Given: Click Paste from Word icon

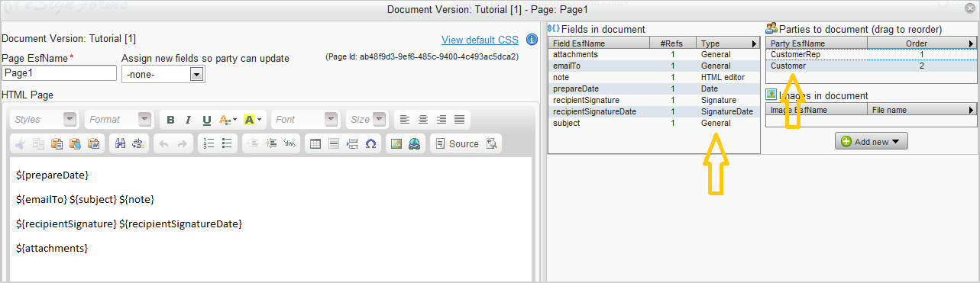Looking at the screenshot, I should [x=94, y=143].
